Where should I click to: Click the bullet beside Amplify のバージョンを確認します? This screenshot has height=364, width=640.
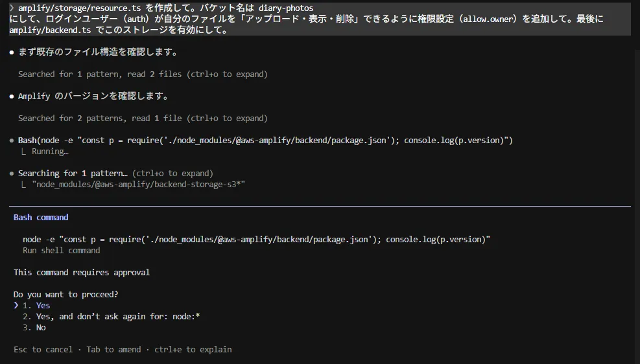click(x=12, y=97)
